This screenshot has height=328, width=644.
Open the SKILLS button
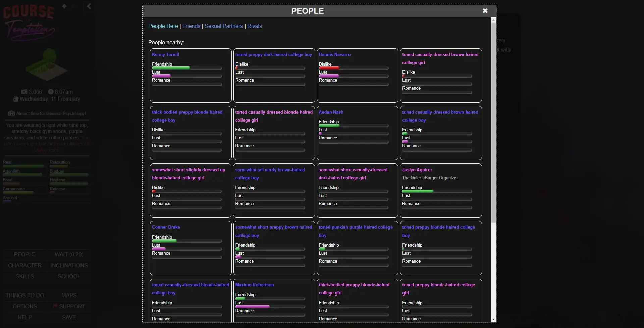(24, 276)
